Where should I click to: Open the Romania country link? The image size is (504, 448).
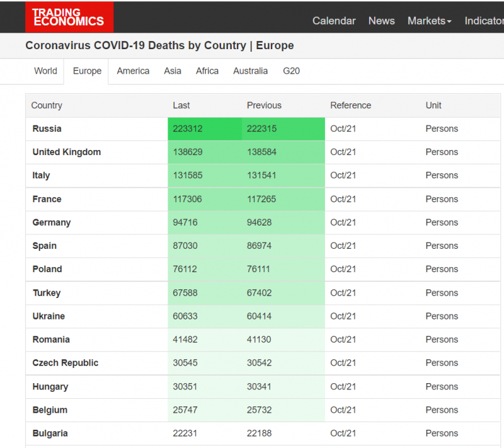51,340
